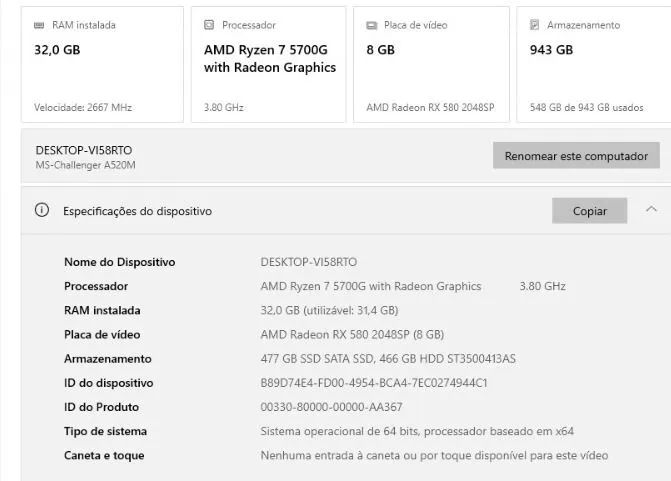This screenshot has height=481, width=671.
Task: Click the RAM instalada memory icon
Action: pos(39,25)
